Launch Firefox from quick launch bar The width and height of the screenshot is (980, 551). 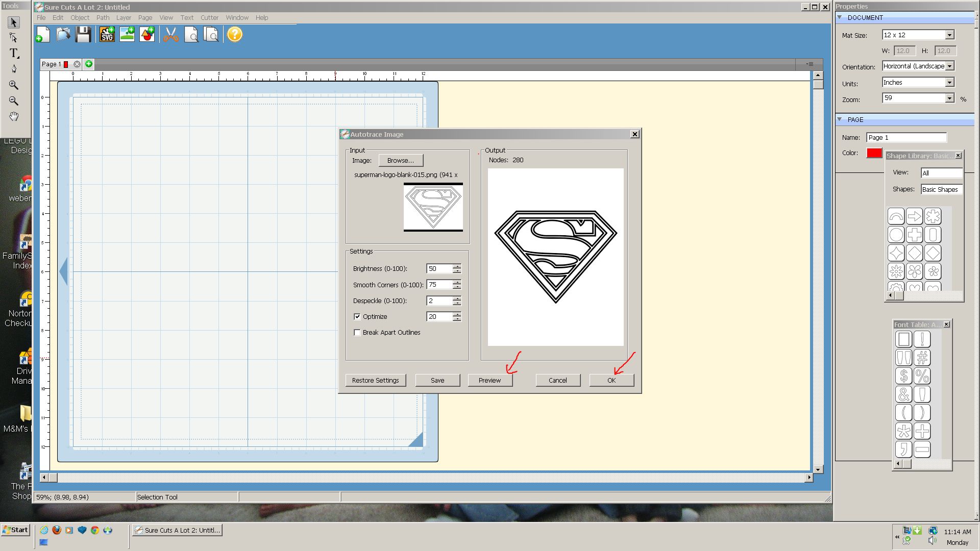pyautogui.click(x=57, y=530)
